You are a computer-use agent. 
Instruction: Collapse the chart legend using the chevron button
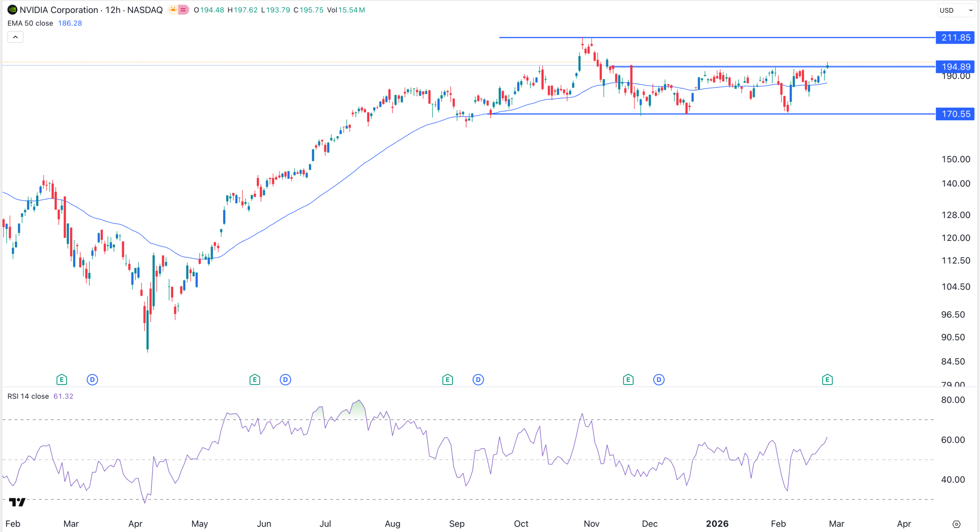pos(15,37)
